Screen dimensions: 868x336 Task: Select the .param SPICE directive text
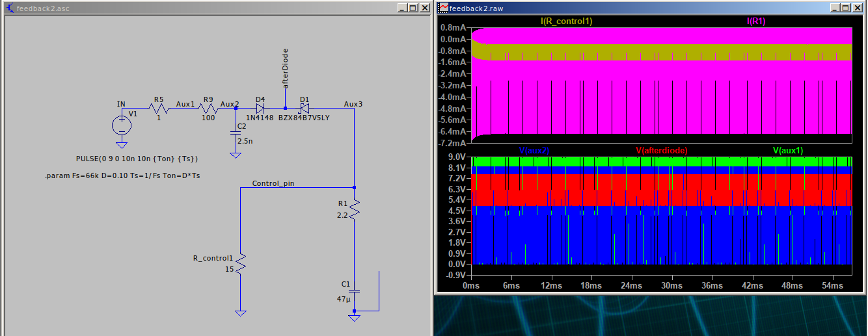point(122,175)
